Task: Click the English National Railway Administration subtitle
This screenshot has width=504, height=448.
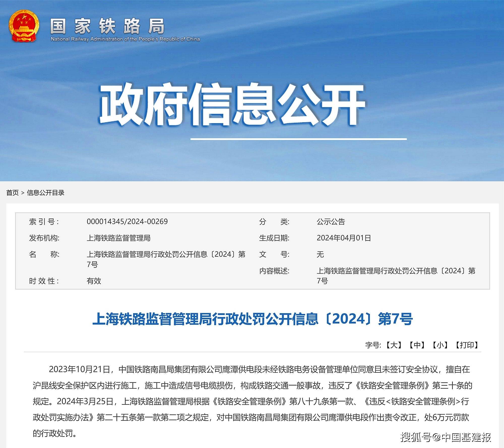Action: click(125, 39)
